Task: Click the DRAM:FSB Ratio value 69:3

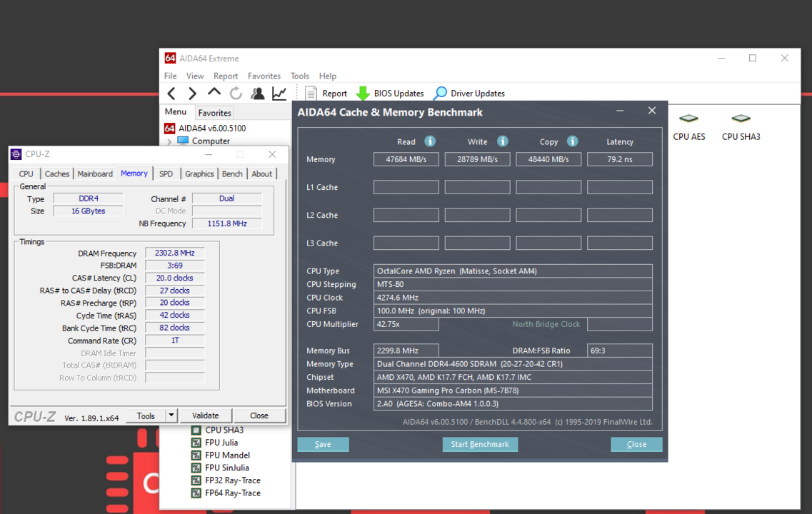Action: click(x=619, y=351)
